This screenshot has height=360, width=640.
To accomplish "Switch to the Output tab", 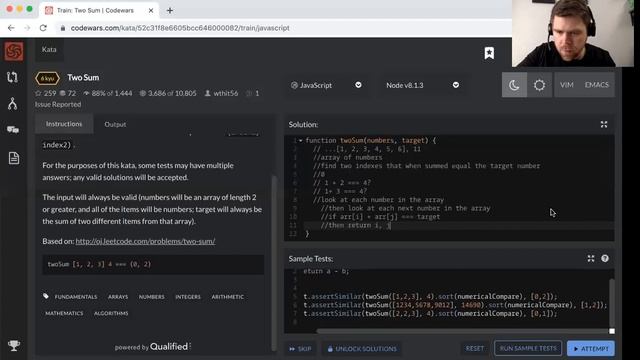I will coord(115,124).
